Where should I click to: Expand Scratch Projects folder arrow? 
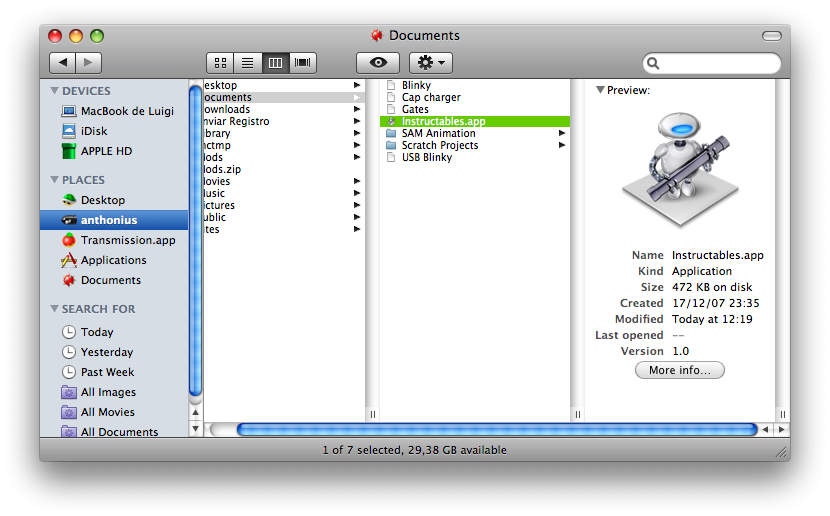pos(562,145)
